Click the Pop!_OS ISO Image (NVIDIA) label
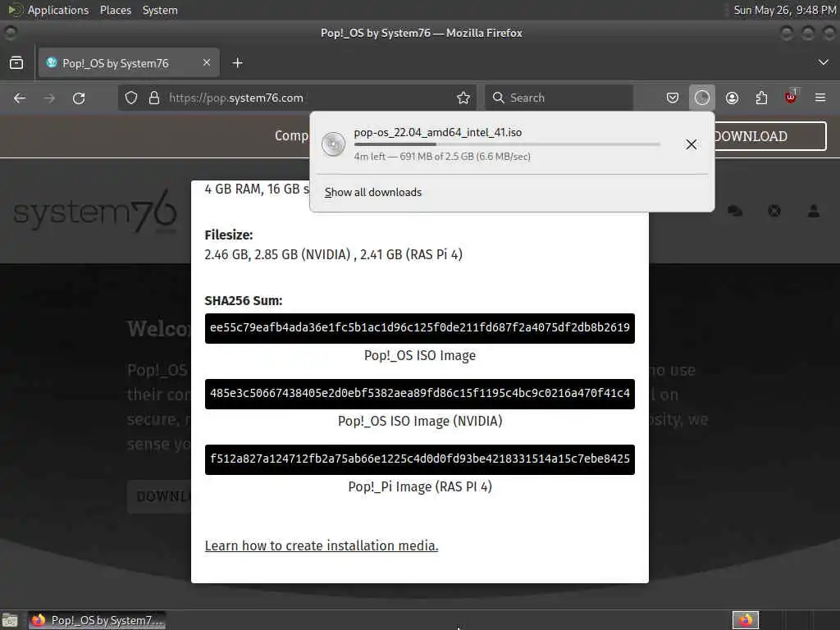840x630 pixels. [x=419, y=421]
